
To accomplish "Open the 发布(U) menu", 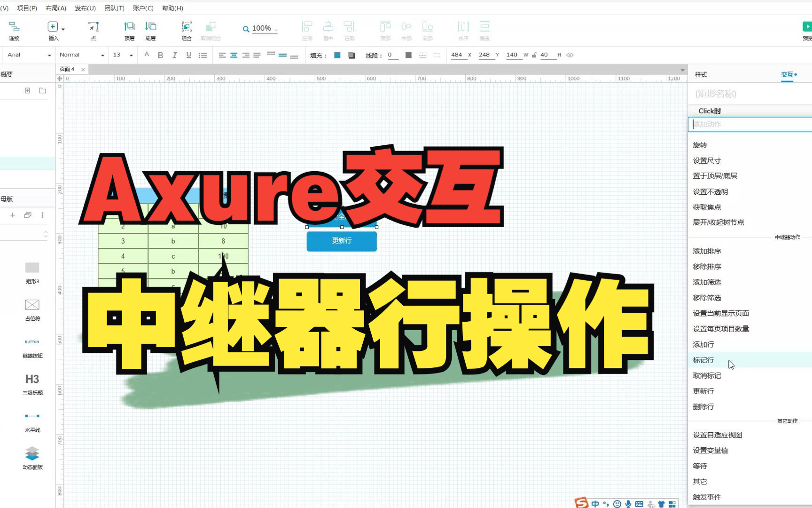I will click(85, 8).
